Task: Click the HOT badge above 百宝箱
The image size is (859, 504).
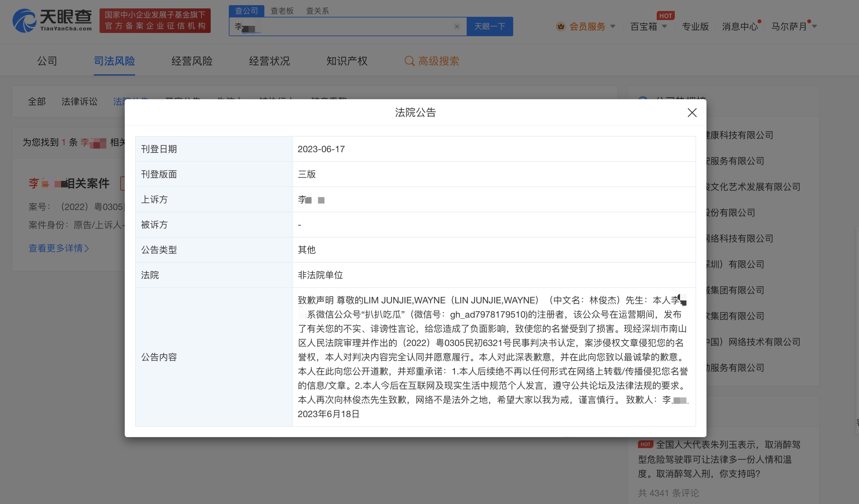Action: pos(665,16)
